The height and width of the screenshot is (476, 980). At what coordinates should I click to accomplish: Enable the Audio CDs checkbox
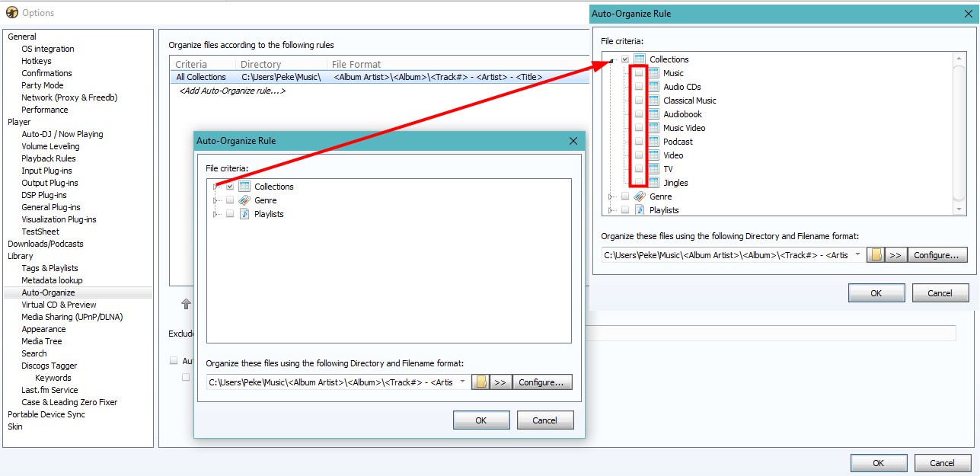(x=639, y=87)
